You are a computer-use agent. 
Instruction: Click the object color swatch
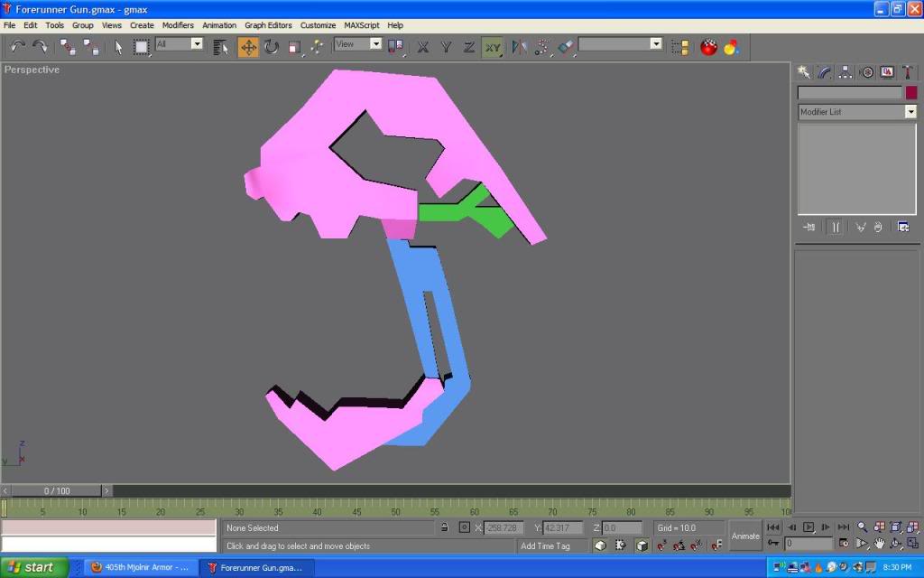[x=911, y=92]
